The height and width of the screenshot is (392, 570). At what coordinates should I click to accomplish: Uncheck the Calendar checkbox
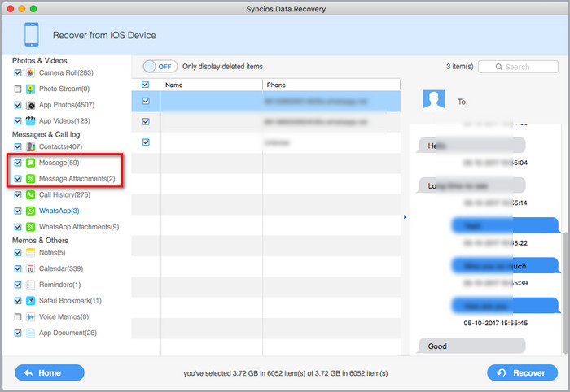point(17,268)
